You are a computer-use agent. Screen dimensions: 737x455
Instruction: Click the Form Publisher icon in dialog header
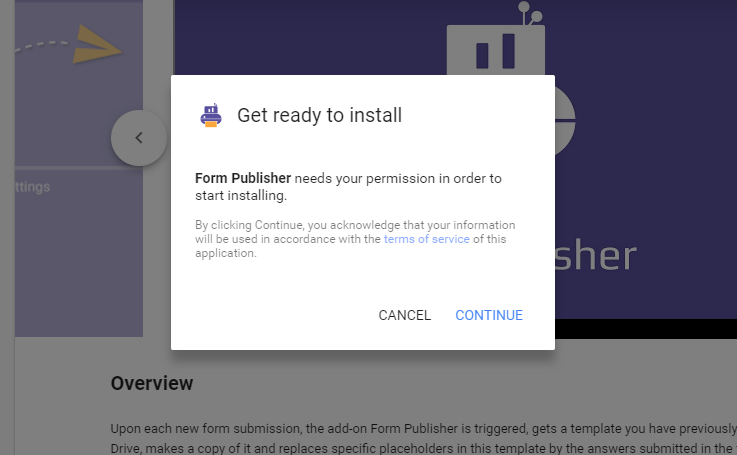211,115
